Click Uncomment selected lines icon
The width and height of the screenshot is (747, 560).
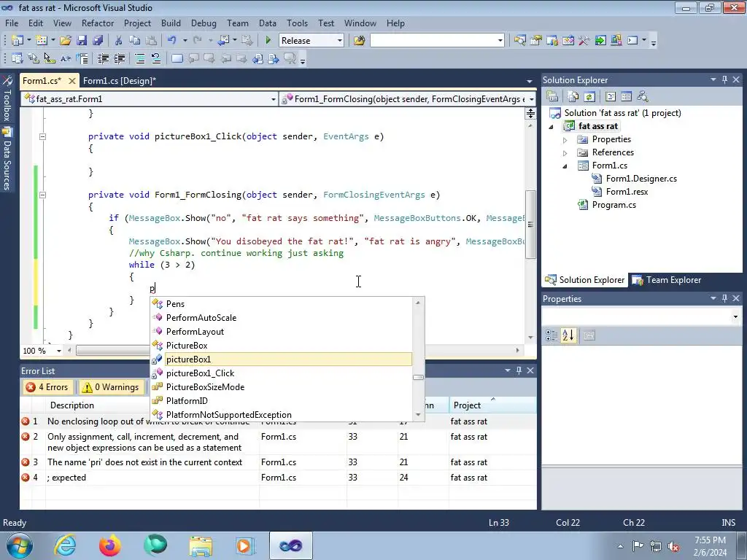coord(156,58)
